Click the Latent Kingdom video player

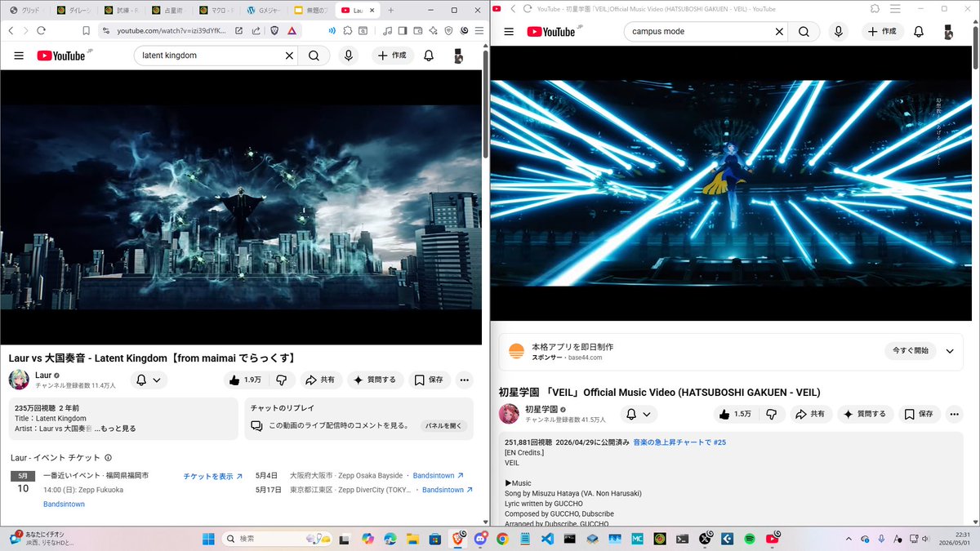pos(241,207)
